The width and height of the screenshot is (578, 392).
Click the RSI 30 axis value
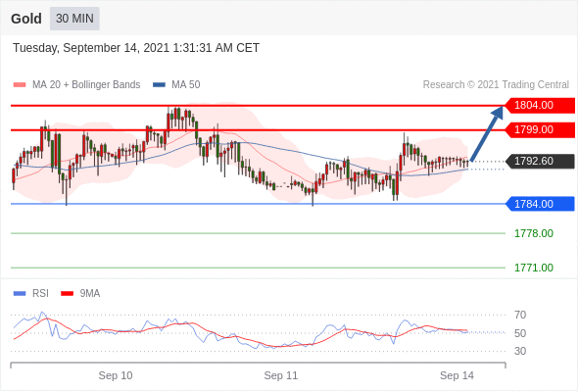click(520, 351)
